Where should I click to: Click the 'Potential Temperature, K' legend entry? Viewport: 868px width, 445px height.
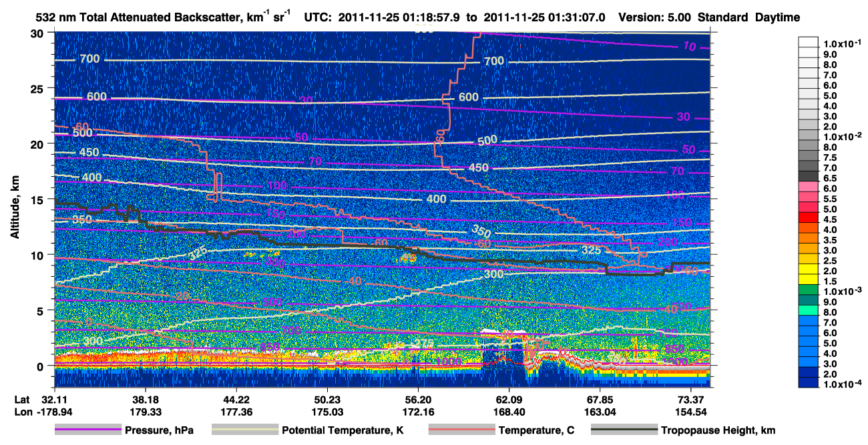343,430
